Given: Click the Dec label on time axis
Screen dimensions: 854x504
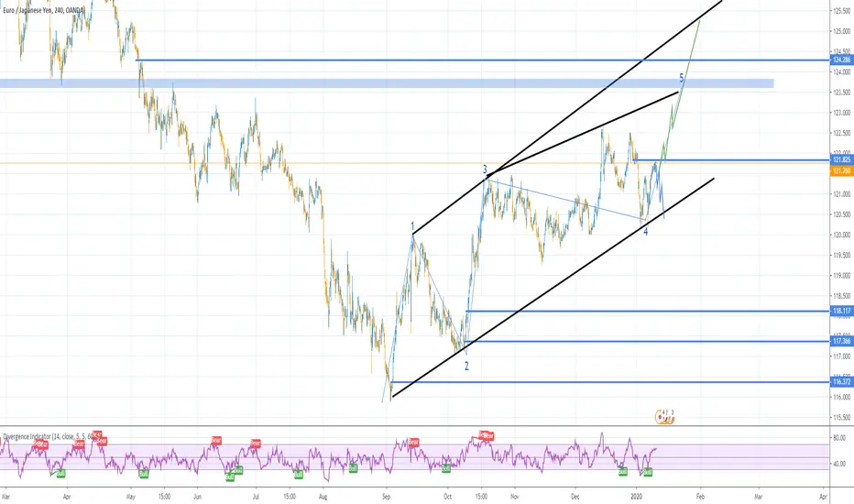Looking at the screenshot, I should tap(575, 497).
